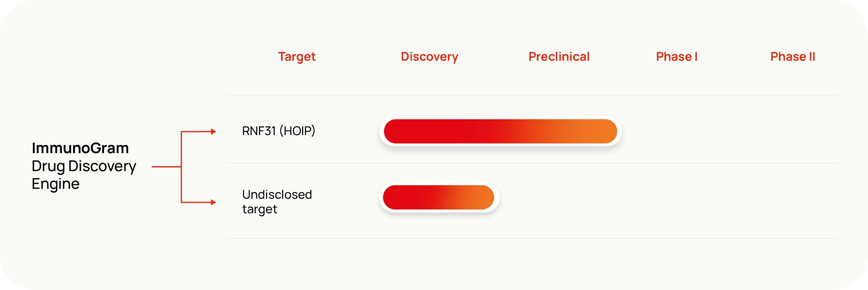868x290 pixels.
Task: Click the word Engine under Drug Discovery
Action: coord(56,184)
